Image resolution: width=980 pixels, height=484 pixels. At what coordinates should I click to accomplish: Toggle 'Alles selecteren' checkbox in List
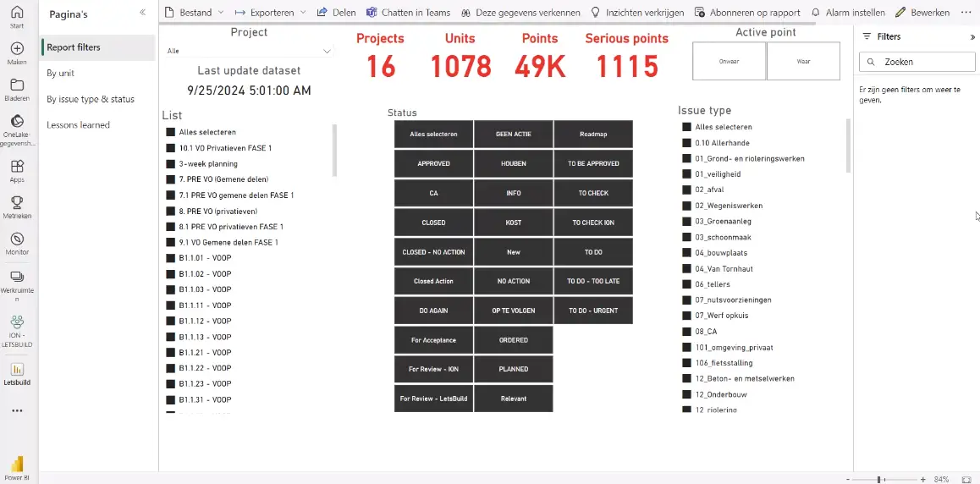(x=170, y=132)
